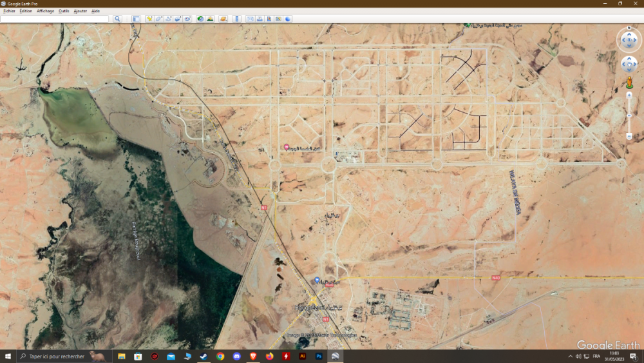This screenshot has height=363, width=644.
Task: Open the ruler measurement tool
Action: coord(236,19)
